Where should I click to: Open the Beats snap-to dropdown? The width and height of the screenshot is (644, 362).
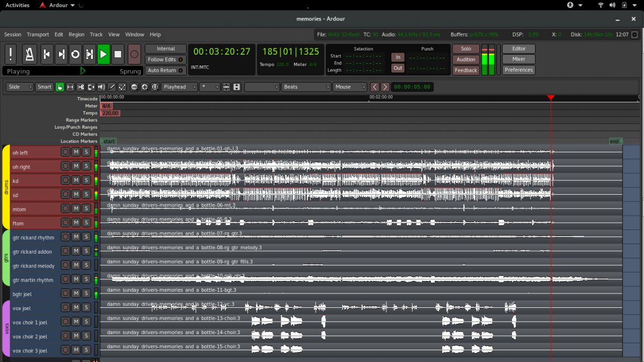point(306,87)
